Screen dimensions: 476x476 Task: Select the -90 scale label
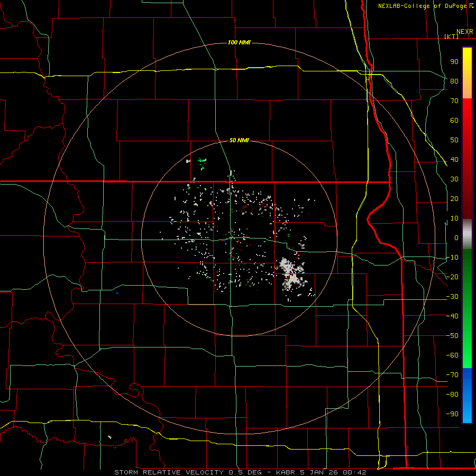[452, 414]
